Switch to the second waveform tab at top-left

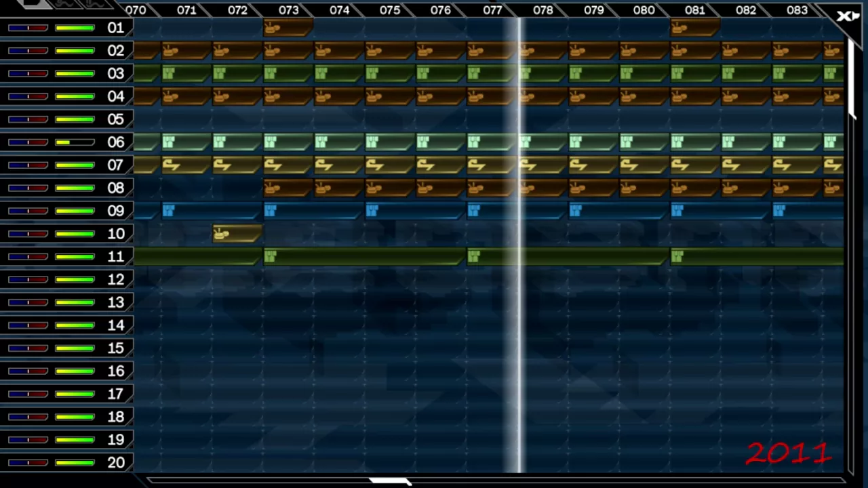coord(66,3)
